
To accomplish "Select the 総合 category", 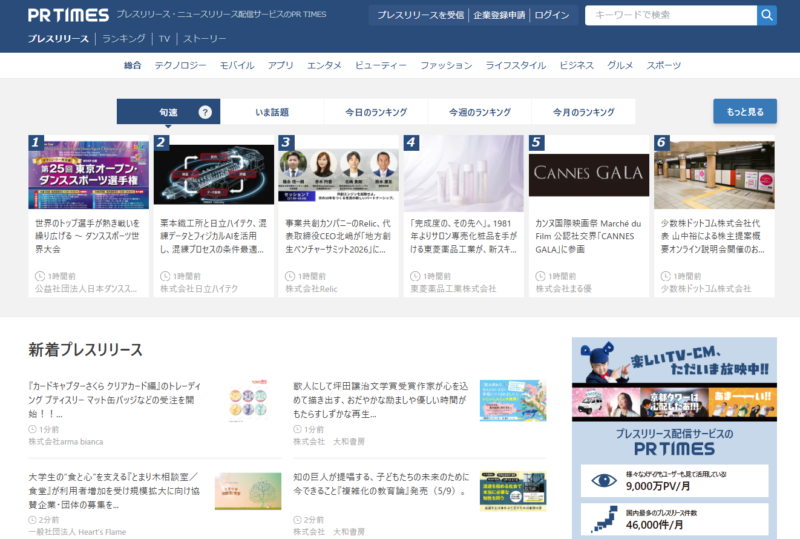I will [x=133, y=65].
